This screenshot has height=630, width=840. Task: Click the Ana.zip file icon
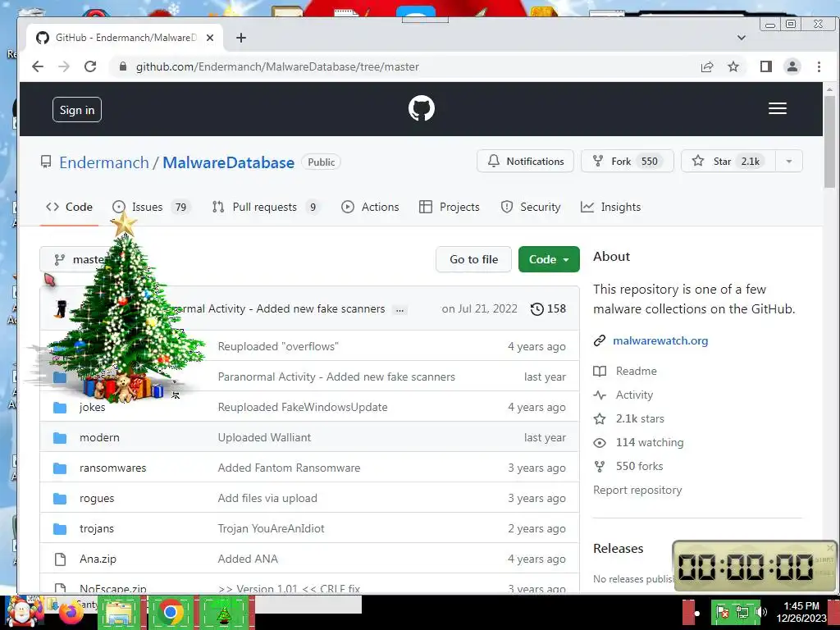click(x=60, y=559)
